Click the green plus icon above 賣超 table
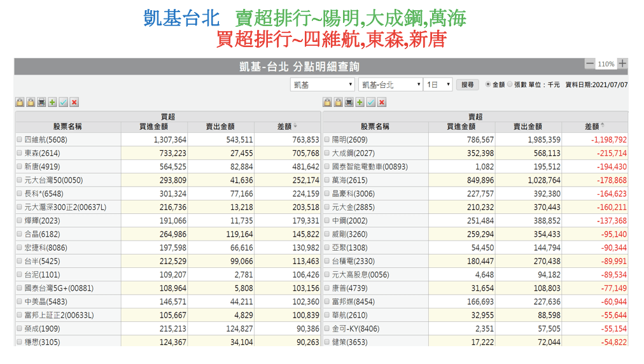Viewport: 644px width, 364px height. [x=360, y=102]
